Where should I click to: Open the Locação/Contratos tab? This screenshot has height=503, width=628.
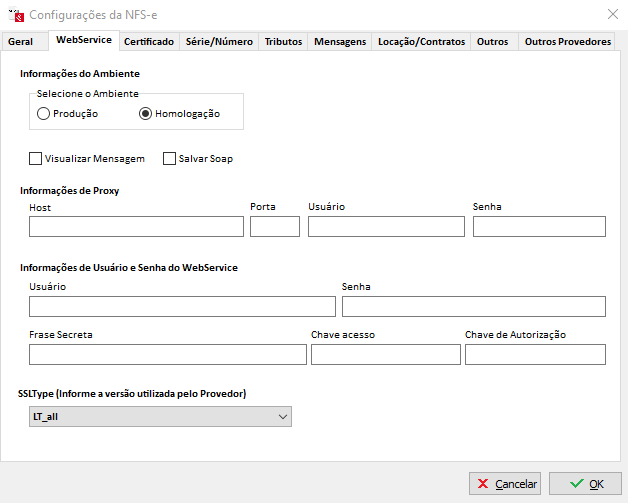[421, 42]
